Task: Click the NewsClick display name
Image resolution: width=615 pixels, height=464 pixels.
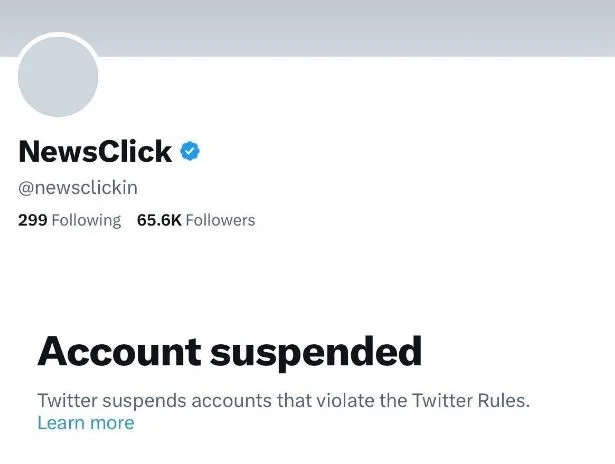Action: click(x=95, y=151)
